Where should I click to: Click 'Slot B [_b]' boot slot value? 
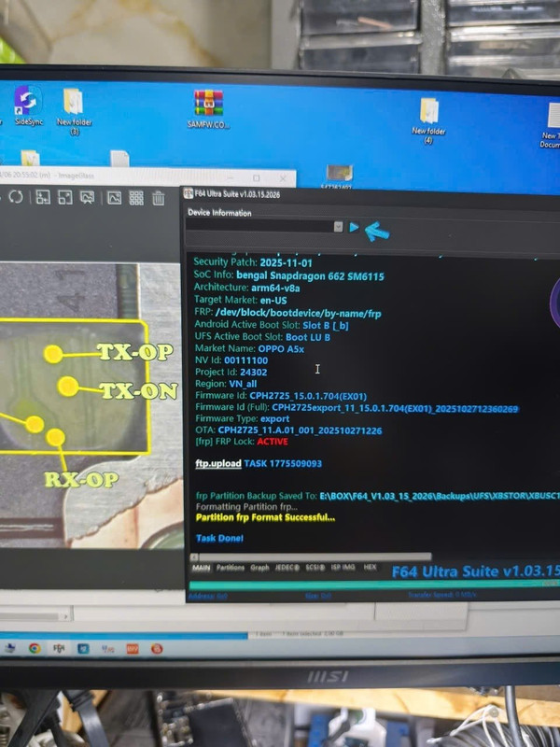(x=326, y=325)
